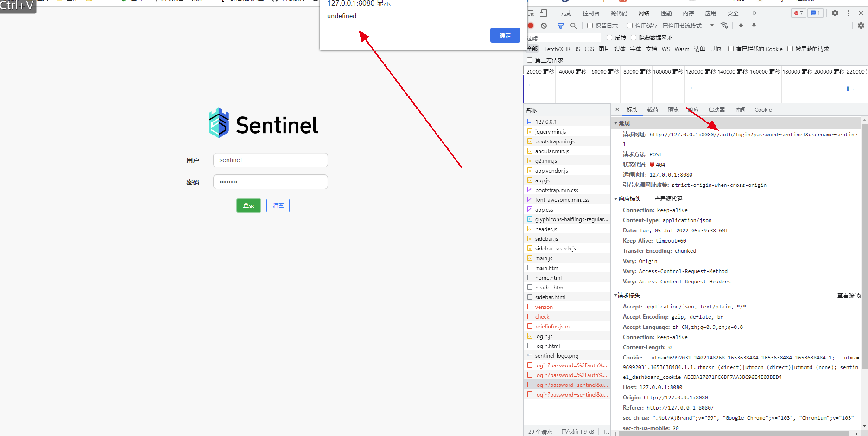Close the request details pane with X

click(x=617, y=109)
